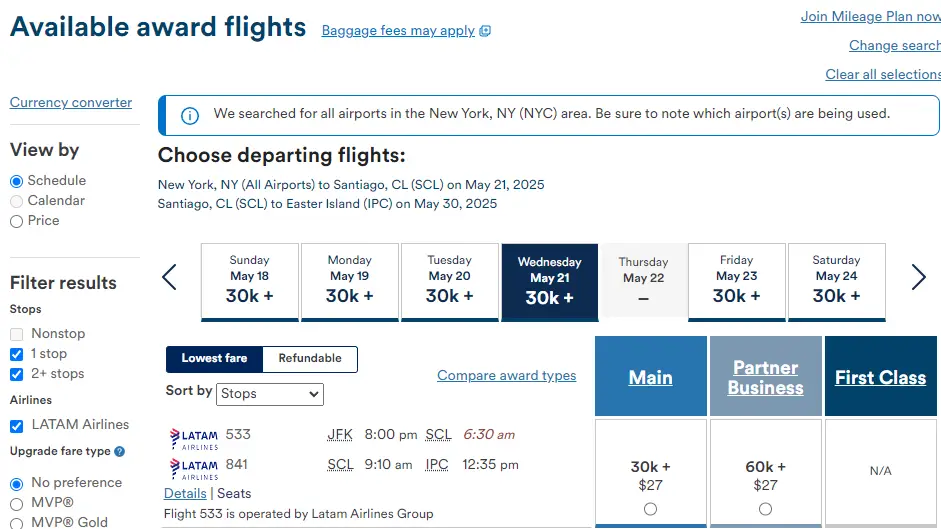The width and height of the screenshot is (941, 529).
Task: Click external link icon beside baggage fees
Action: tap(485, 31)
